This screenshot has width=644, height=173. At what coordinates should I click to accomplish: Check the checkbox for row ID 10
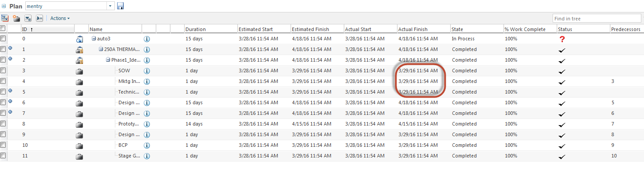point(3,145)
